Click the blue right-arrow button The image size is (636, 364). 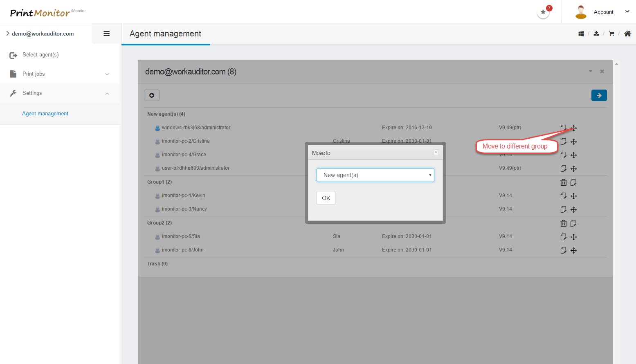[x=599, y=95]
